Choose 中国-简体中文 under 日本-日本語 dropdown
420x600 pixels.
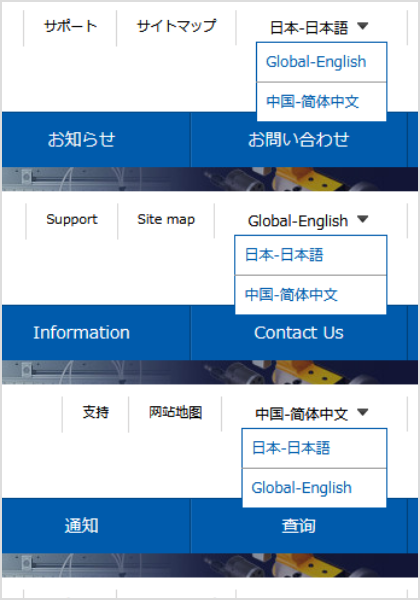(x=321, y=101)
